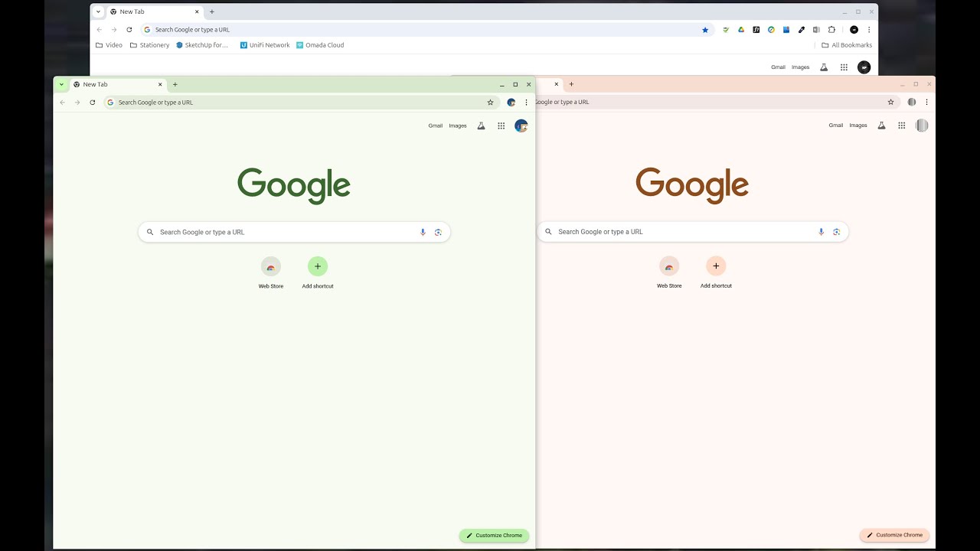
Task: Open the UniFi Network bookmark
Action: pos(265,45)
